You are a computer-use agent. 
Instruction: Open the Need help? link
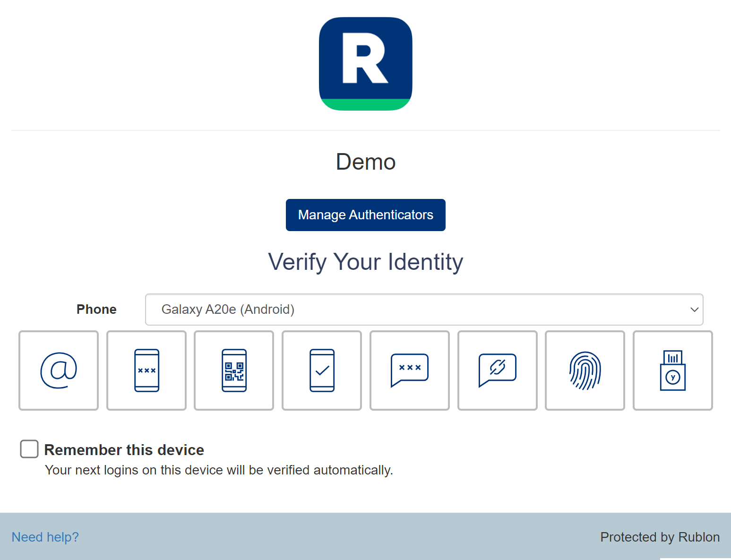(x=45, y=537)
